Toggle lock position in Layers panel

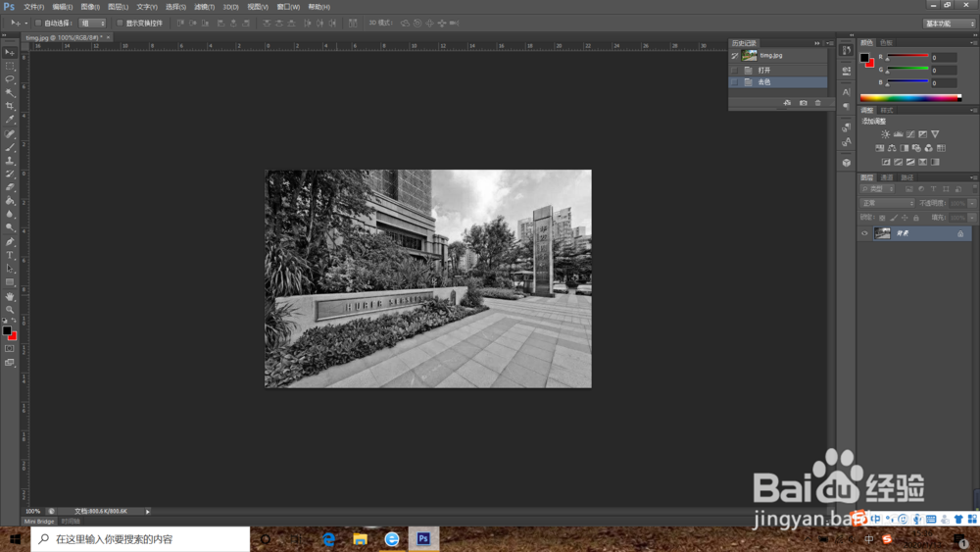[x=905, y=219]
